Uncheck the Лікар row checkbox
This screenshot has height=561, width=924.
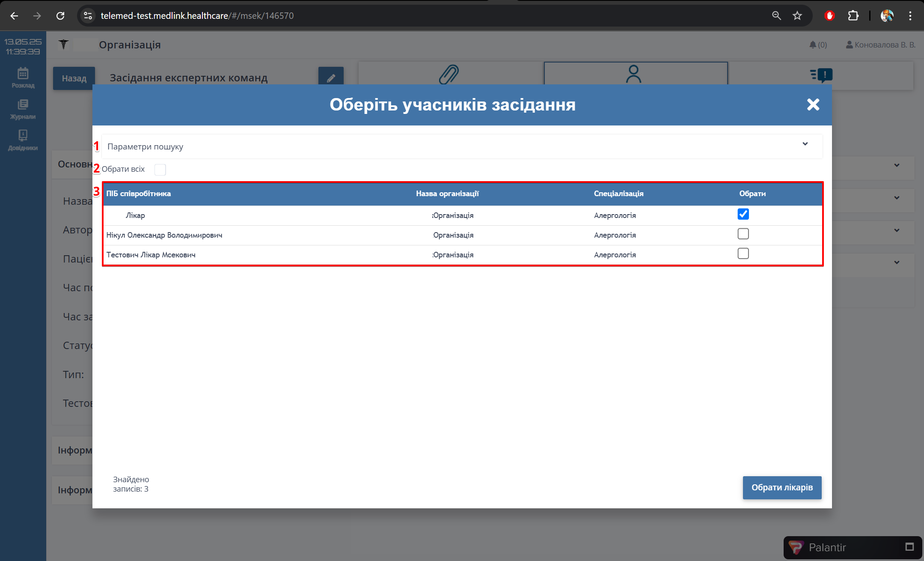[x=743, y=214]
